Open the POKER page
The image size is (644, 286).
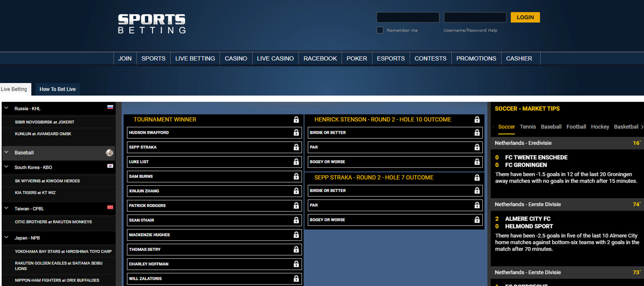(357, 58)
